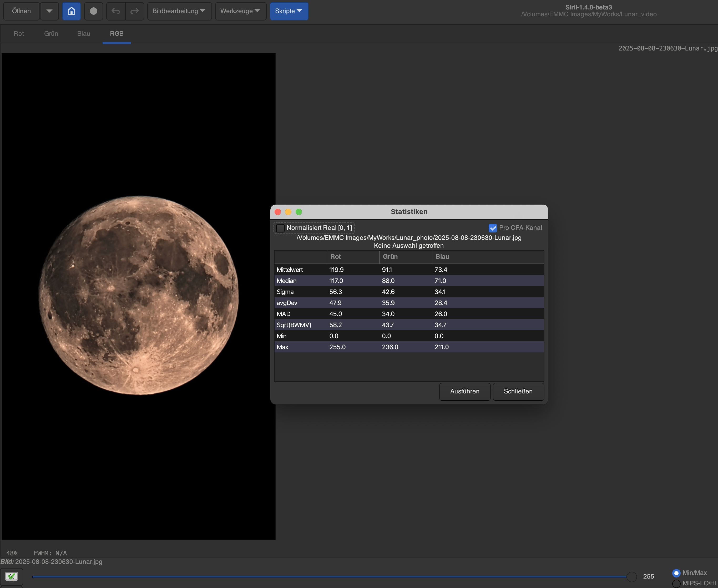Expand the Werkzeuge dropdown

(x=240, y=11)
